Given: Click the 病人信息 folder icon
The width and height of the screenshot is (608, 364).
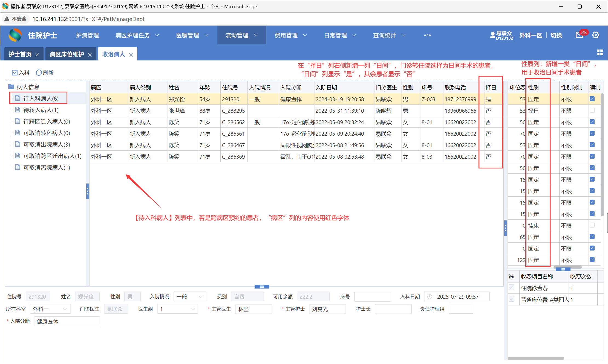Looking at the screenshot, I should coord(11,87).
